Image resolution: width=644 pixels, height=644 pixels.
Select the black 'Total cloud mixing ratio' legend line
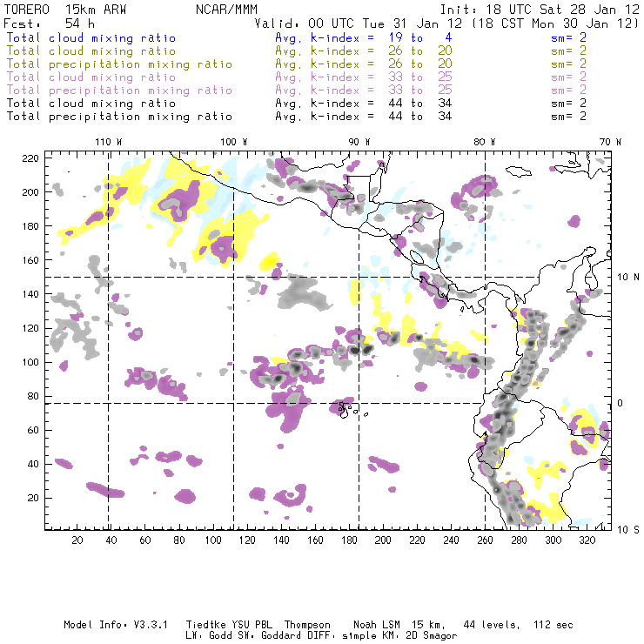91,104
